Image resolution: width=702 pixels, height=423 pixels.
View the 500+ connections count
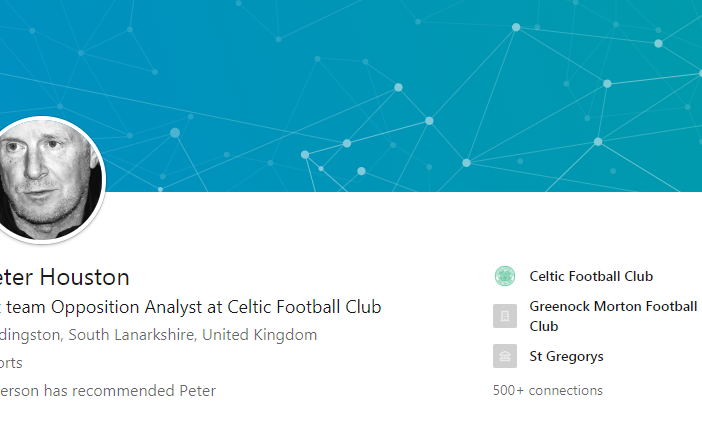pos(547,390)
